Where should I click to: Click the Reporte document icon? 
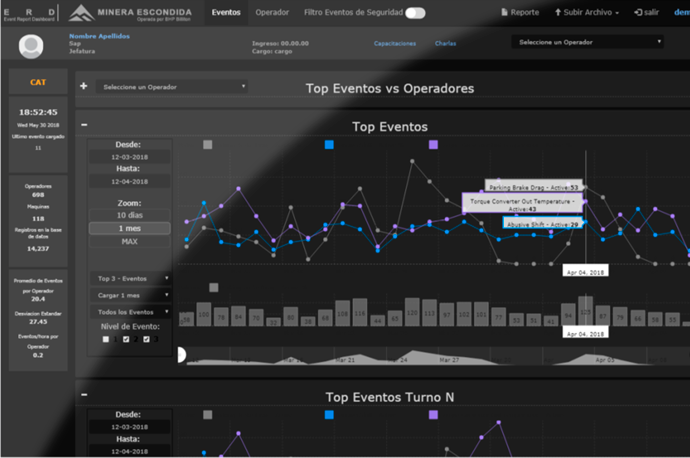(x=504, y=12)
